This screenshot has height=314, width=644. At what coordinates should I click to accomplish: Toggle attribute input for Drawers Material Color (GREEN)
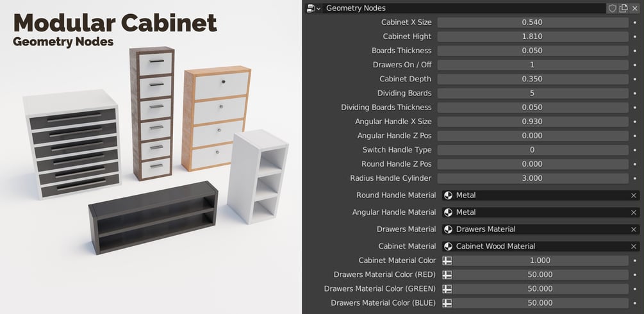click(447, 289)
